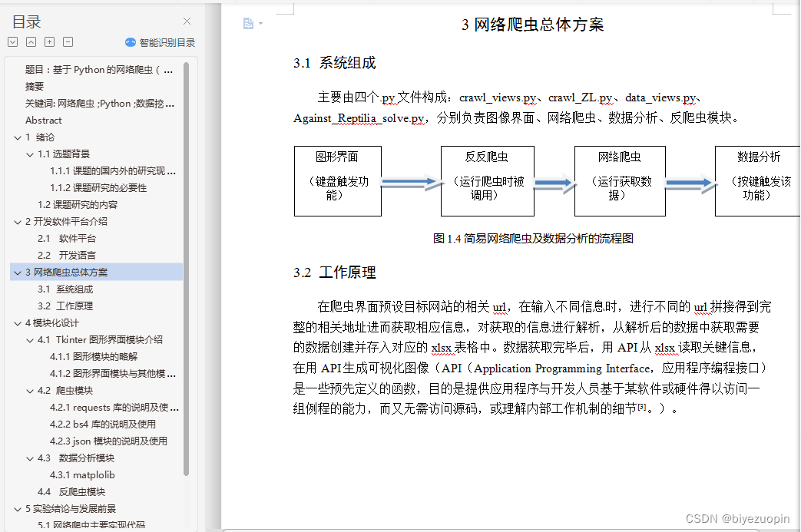
Task: Click the expand-all-levels down-arrow icon
Action: pos(13,42)
